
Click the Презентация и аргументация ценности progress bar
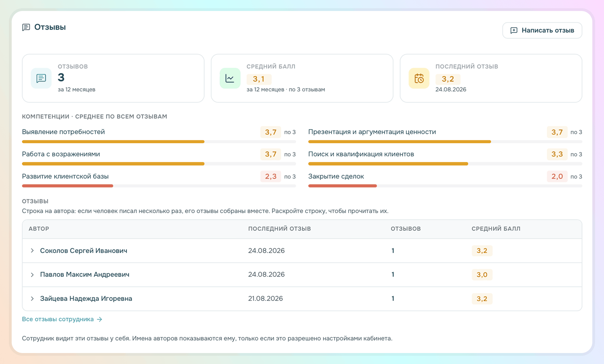pyautogui.click(x=445, y=142)
